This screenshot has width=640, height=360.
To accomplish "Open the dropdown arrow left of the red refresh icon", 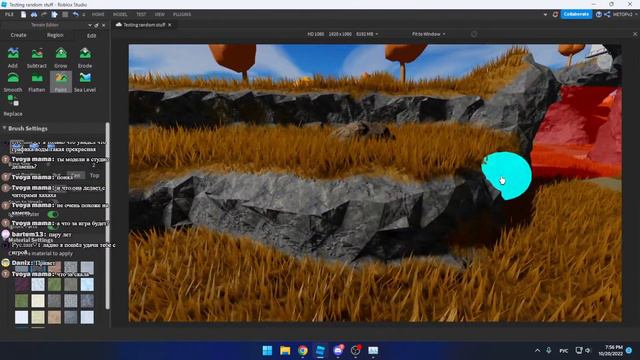I will pos(545,14).
